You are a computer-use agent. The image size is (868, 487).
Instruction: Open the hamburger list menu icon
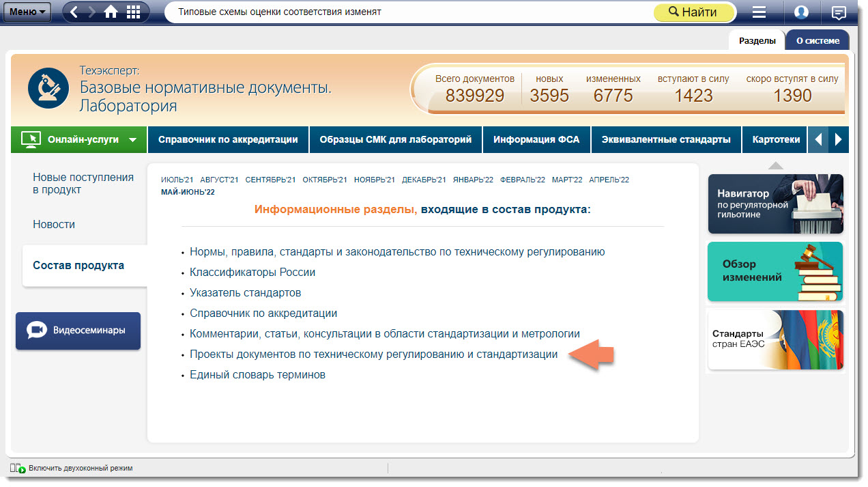pos(759,12)
